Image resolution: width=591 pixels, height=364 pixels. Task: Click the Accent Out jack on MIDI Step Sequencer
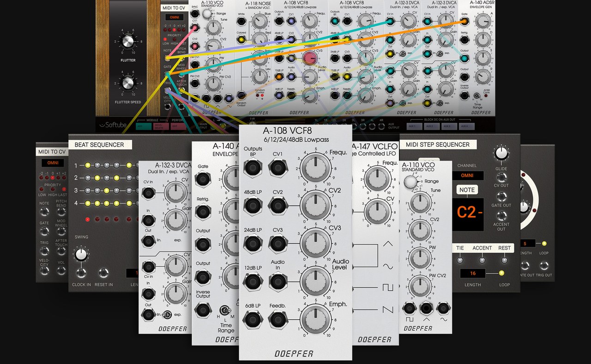click(x=501, y=215)
